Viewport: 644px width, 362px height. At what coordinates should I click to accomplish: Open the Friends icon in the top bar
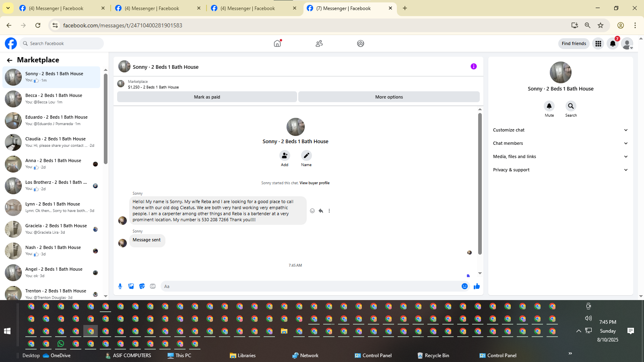point(319,43)
